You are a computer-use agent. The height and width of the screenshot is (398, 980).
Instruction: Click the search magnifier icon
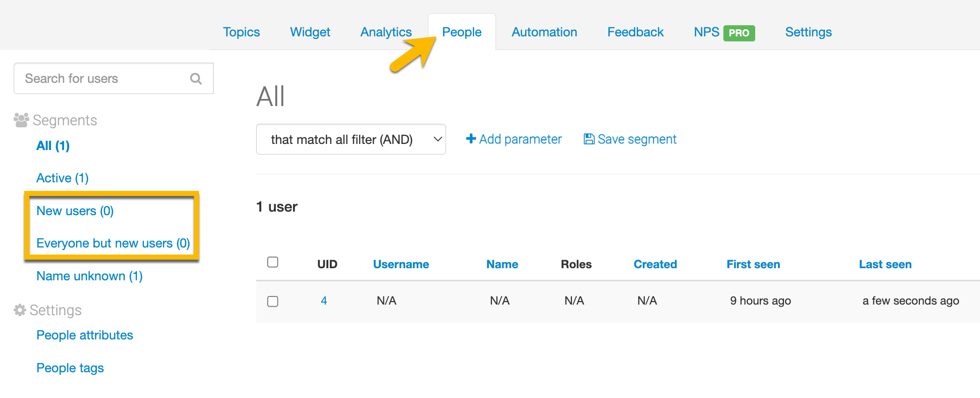[x=196, y=79]
